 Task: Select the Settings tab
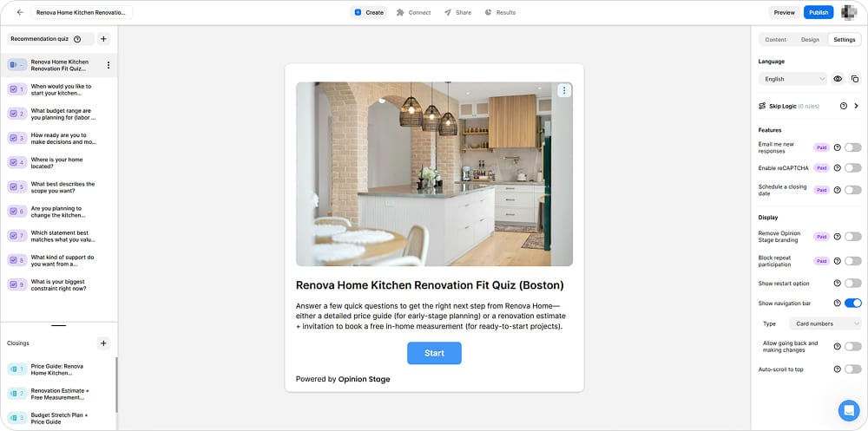(x=845, y=40)
